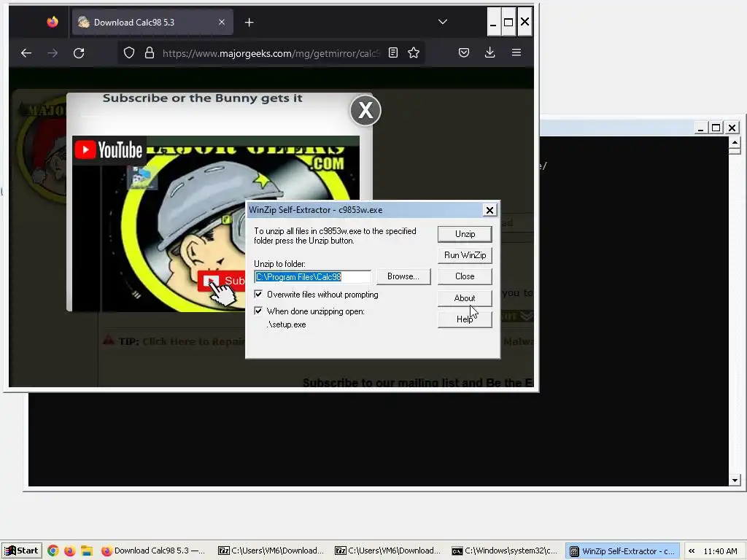Minimize the Firefox window

pyautogui.click(x=493, y=22)
